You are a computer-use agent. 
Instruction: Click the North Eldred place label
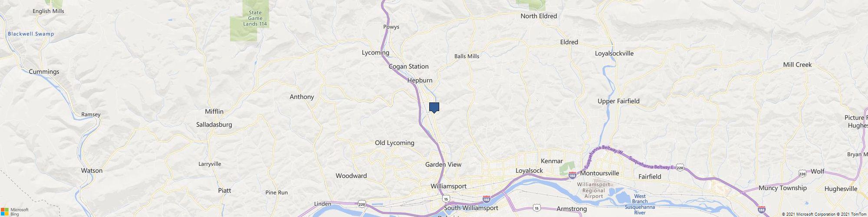(x=539, y=16)
